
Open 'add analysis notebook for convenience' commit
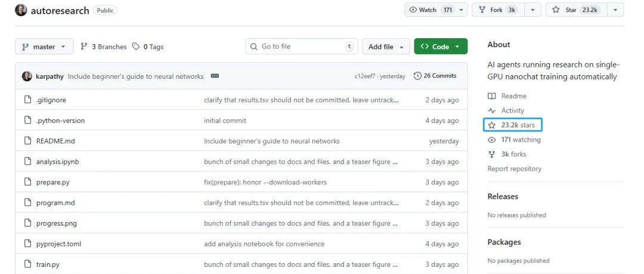(x=264, y=244)
